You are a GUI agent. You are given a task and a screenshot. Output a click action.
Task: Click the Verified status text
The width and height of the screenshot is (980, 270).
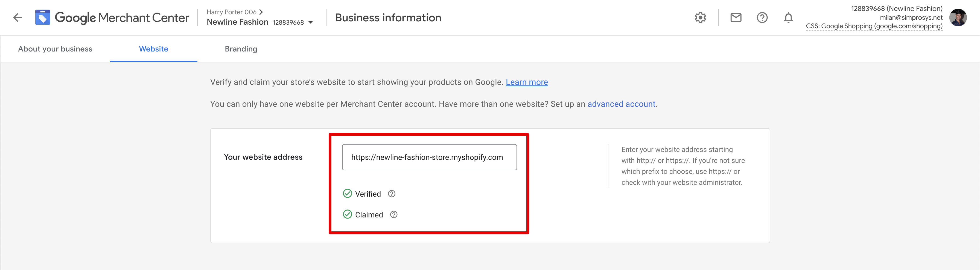tap(368, 194)
